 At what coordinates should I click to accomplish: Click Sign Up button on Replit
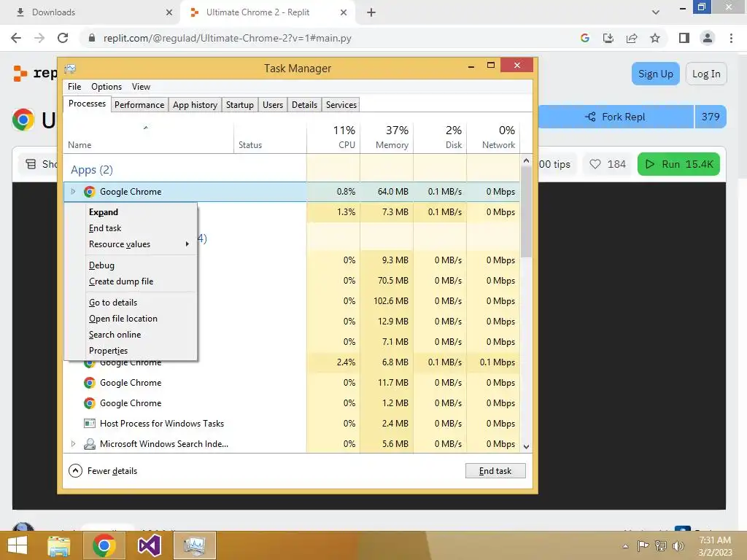(x=656, y=74)
